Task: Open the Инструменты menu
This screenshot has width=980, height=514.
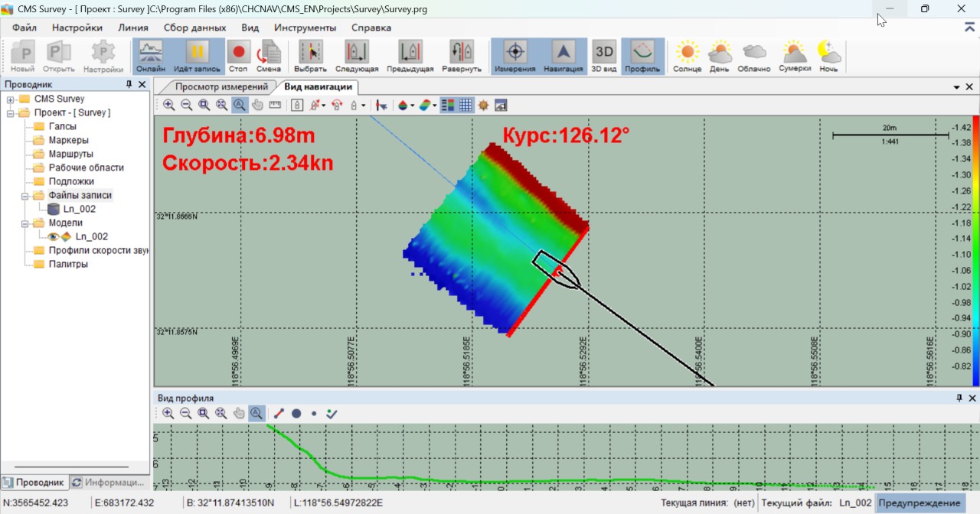Action: pyautogui.click(x=305, y=28)
